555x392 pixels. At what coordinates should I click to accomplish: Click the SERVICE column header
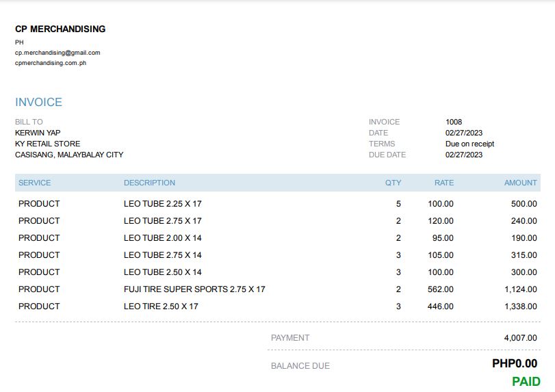tap(35, 183)
